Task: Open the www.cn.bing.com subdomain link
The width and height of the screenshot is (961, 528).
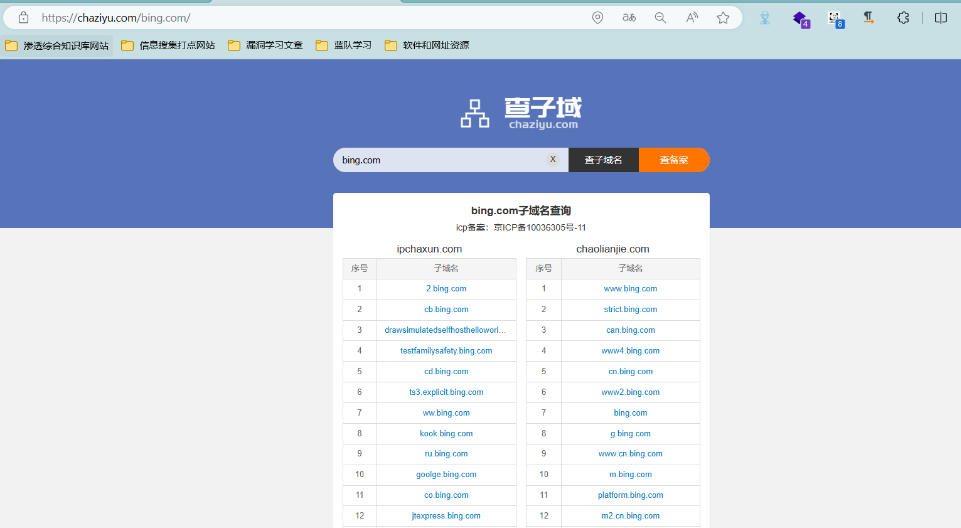Action: (x=630, y=454)
